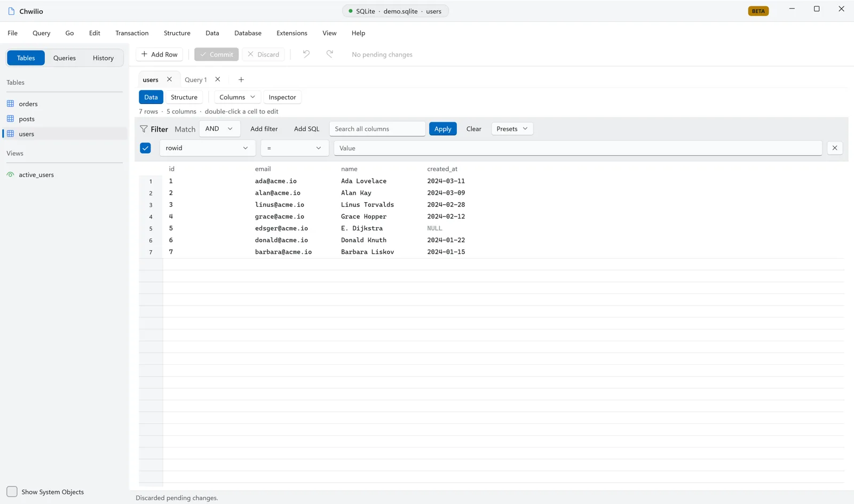Viewport: 854px width, 504px height.
Task: Click the Filter funnel icon
Action: [144, 129]
